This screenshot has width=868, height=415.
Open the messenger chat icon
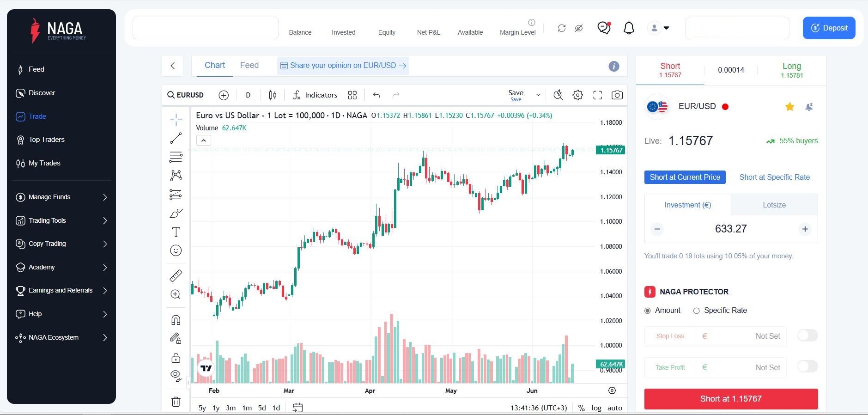point(604,28)
